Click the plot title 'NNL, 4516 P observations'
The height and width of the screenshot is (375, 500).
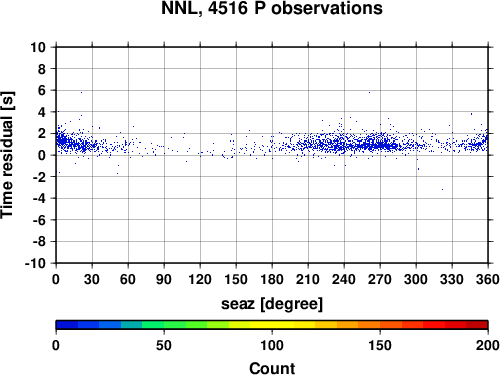pos(272,8)
